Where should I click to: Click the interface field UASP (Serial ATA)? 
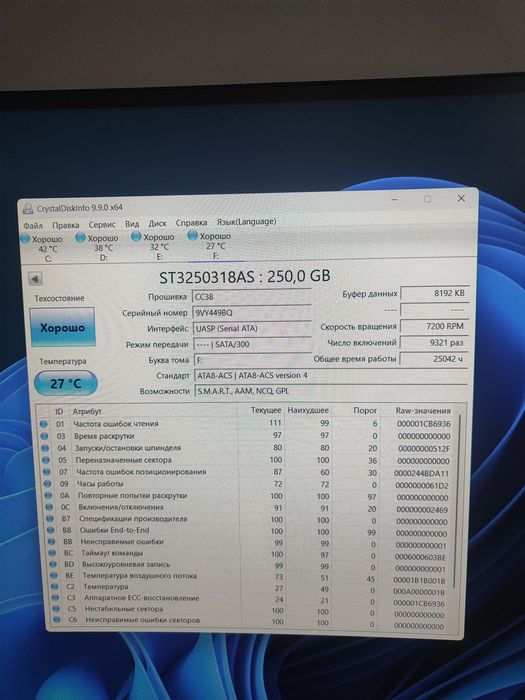(x=252, y=329)
